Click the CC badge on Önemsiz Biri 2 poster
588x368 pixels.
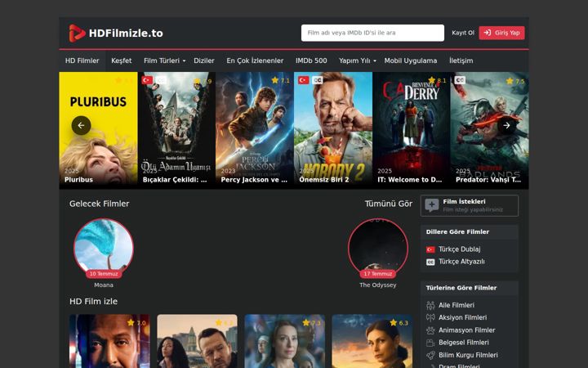pos(317,80)
